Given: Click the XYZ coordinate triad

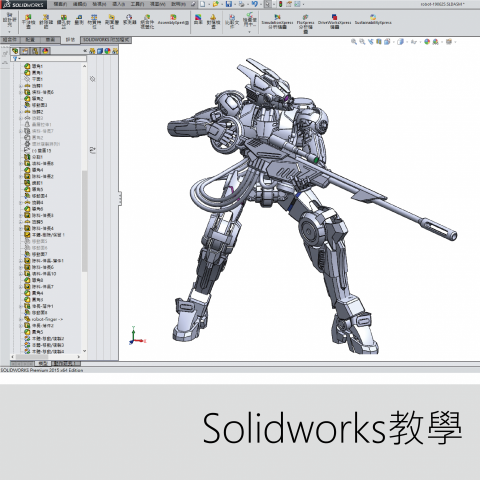Looking at the screenshot, I should pyautogui.click(x=137, y=336).
